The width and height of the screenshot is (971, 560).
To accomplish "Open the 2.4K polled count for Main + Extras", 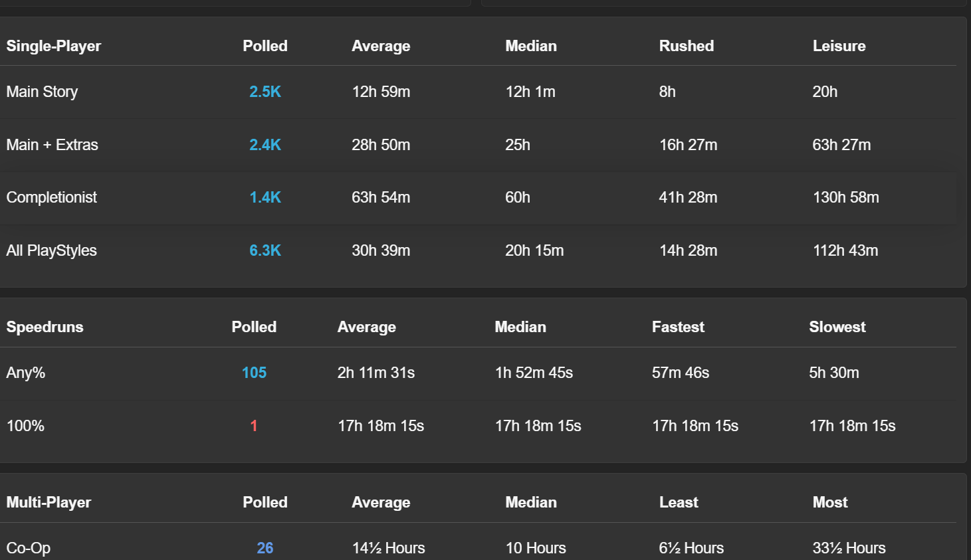I will click(x=265, y=145).
